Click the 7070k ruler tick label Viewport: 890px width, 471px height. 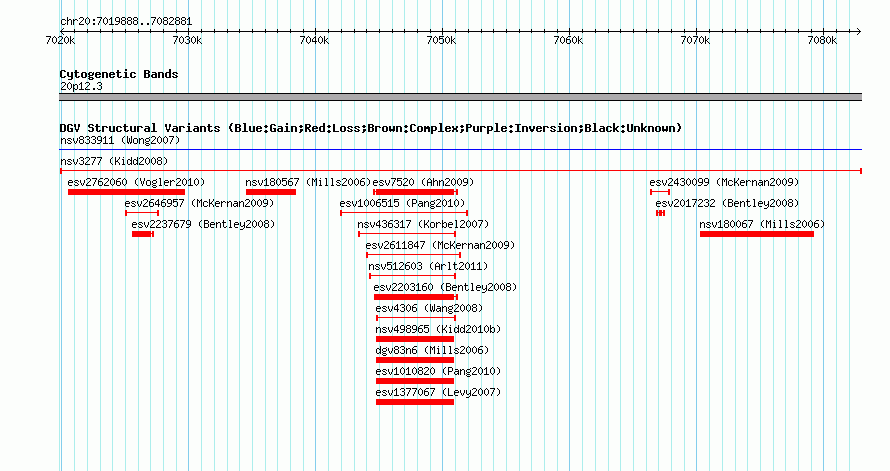(x=695, y=40)
